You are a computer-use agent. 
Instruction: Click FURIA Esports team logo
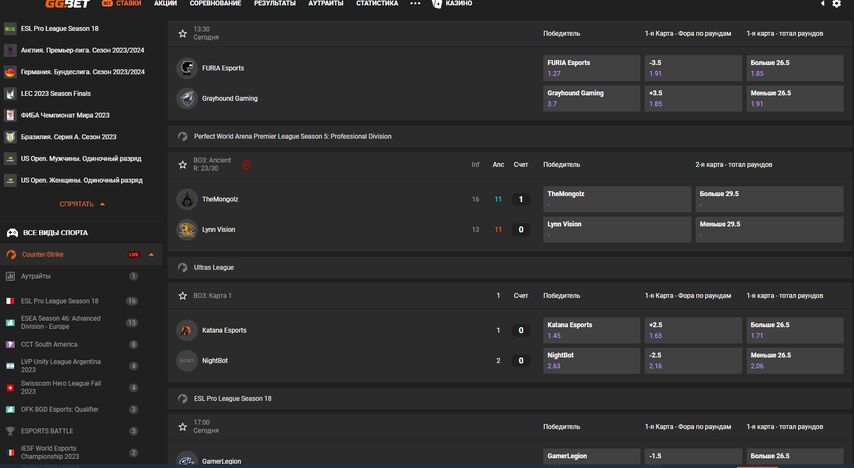click(x=187, y=68)
